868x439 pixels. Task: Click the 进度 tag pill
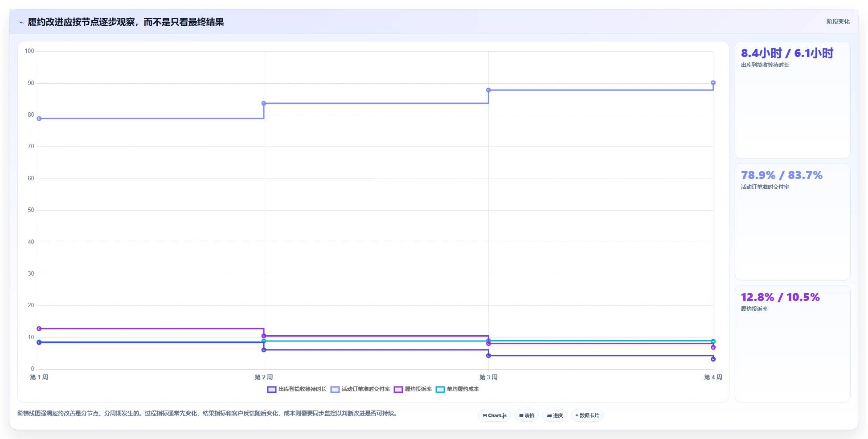[x=555, y=415]
